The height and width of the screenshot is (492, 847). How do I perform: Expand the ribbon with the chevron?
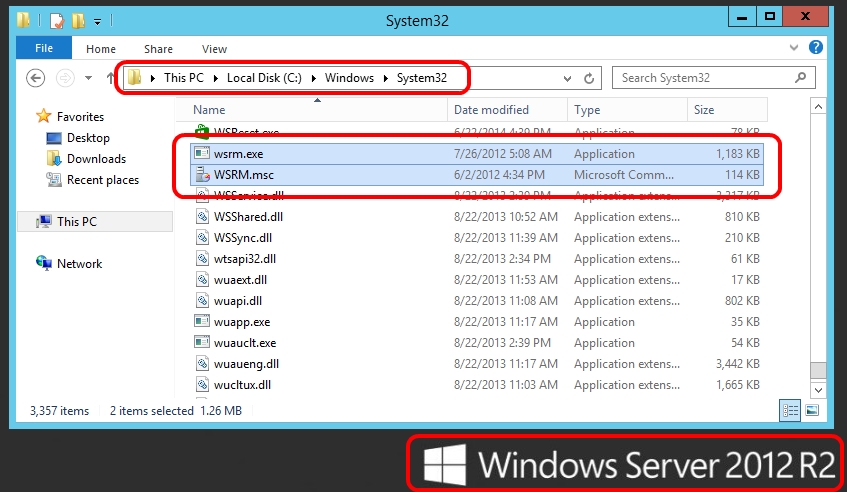tap(794, 48)
